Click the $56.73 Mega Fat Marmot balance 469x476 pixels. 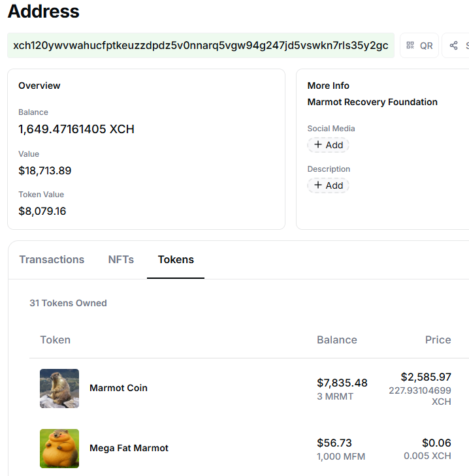pyautogui.click(x=334, y=443)
